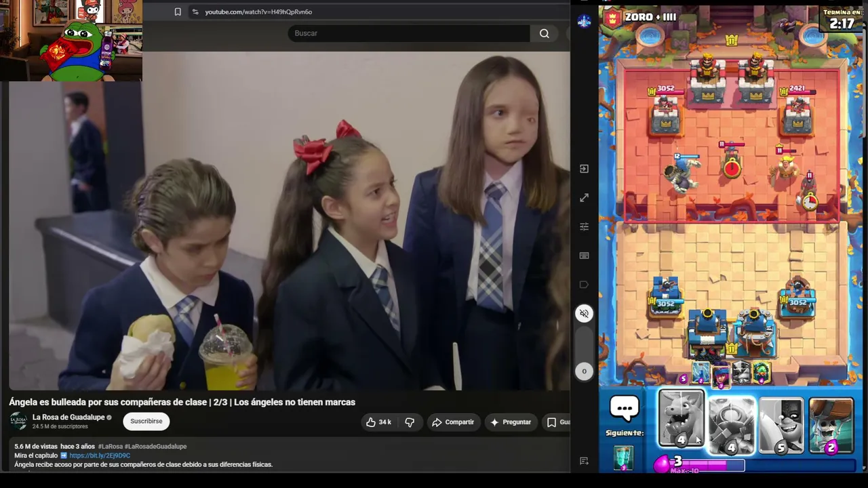This screenshot has height=488, width=868.
Task: Click the fullscreen diagonal arrows icon
Action: (584, 198)
